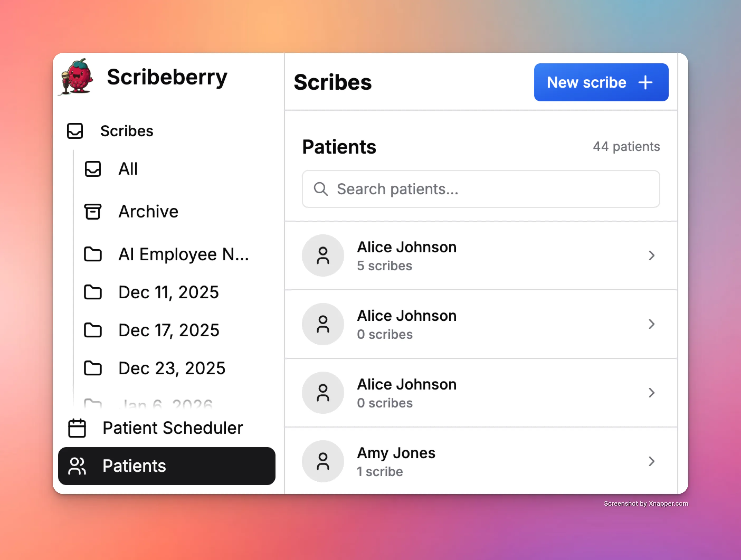Screen dimensions: 741x560
Task: Click the Dec 17, 2025 folder icon
Action: coord(93,331)
